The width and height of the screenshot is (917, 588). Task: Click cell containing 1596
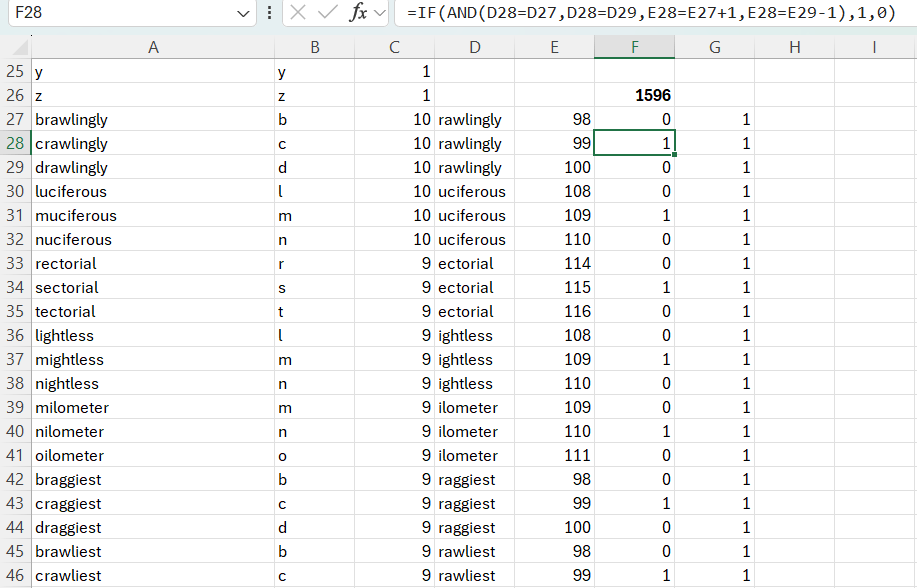(x=635, y=95)
